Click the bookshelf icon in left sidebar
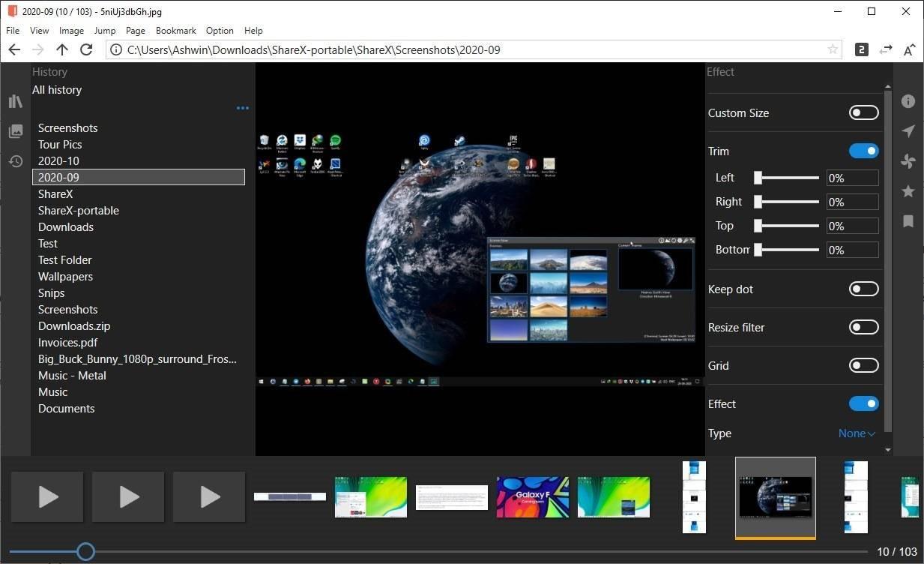This screenshot has height=564, width=924. pyautogui.click(x=16, y=101)
